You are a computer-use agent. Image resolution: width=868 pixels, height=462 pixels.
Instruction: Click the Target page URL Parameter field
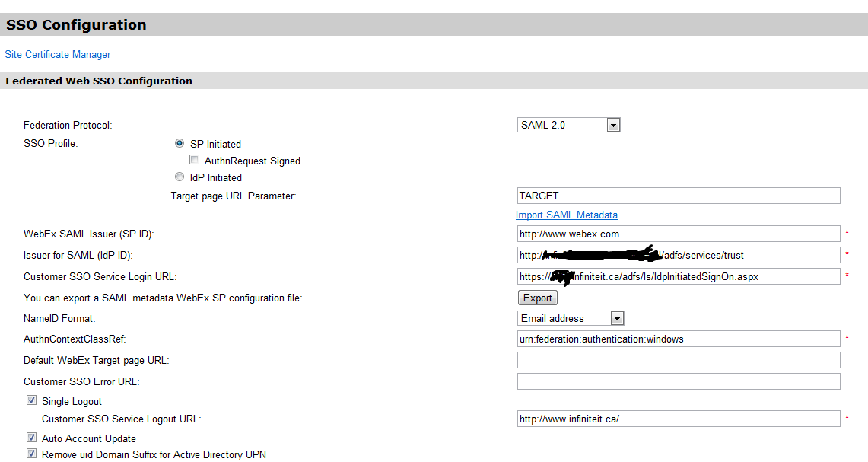(x=679, y=196)
